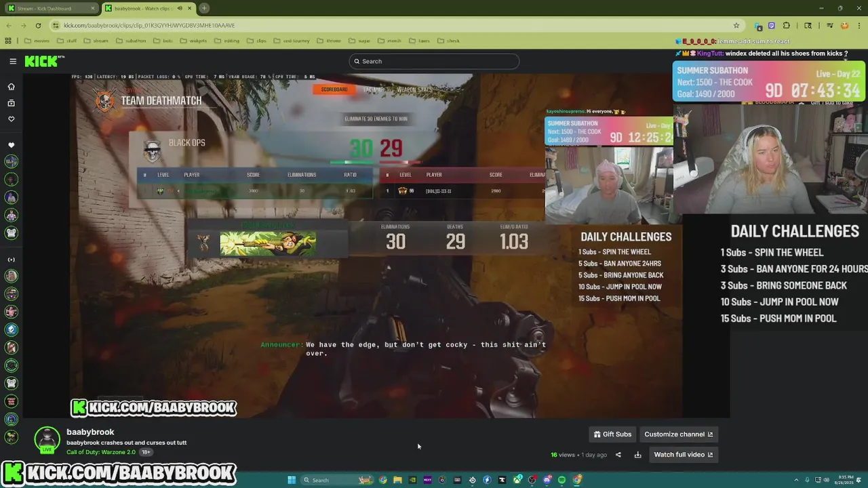The width and height of the screenshot is (868, 488).
Task: Open the Browse icon in Kick sidebar
Action: tap(11, 103)
